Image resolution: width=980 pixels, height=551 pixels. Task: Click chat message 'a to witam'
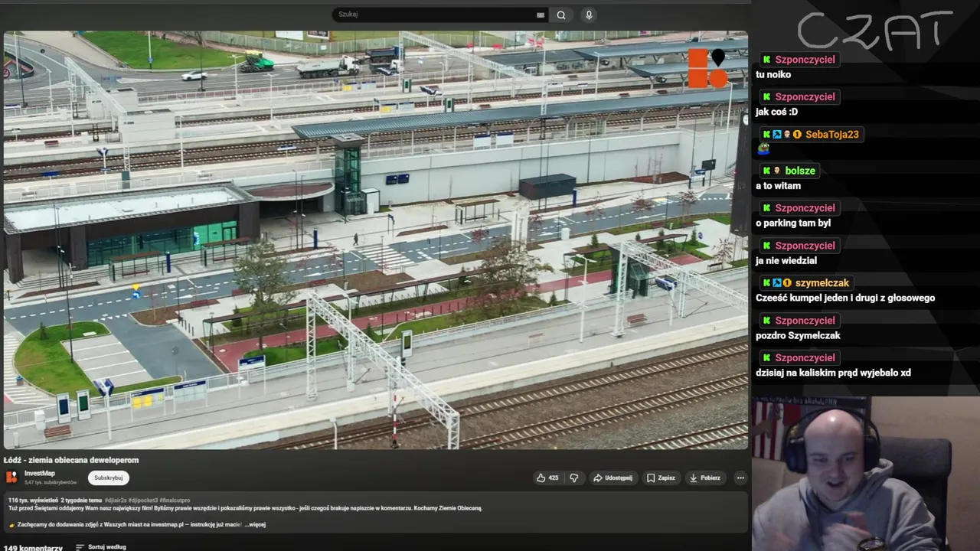click(x=778, y=186)
